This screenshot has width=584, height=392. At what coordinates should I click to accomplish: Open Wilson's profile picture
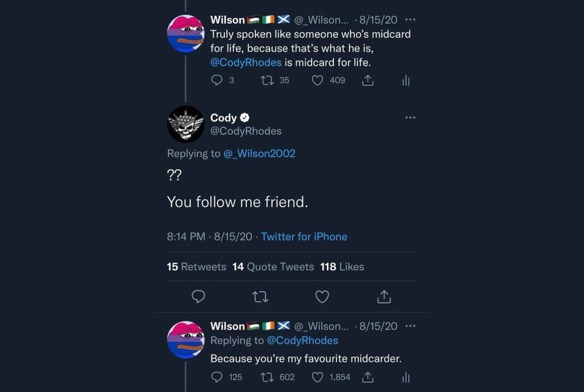(x=185, y=33)
